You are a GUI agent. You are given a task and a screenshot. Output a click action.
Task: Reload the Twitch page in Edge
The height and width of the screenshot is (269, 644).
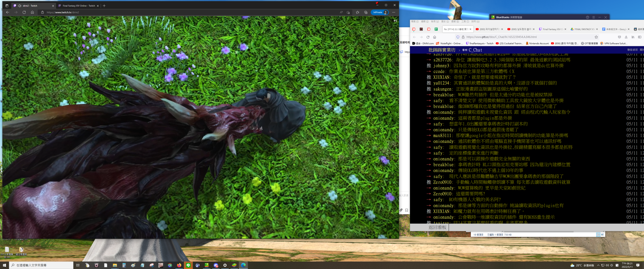point(24,12)
